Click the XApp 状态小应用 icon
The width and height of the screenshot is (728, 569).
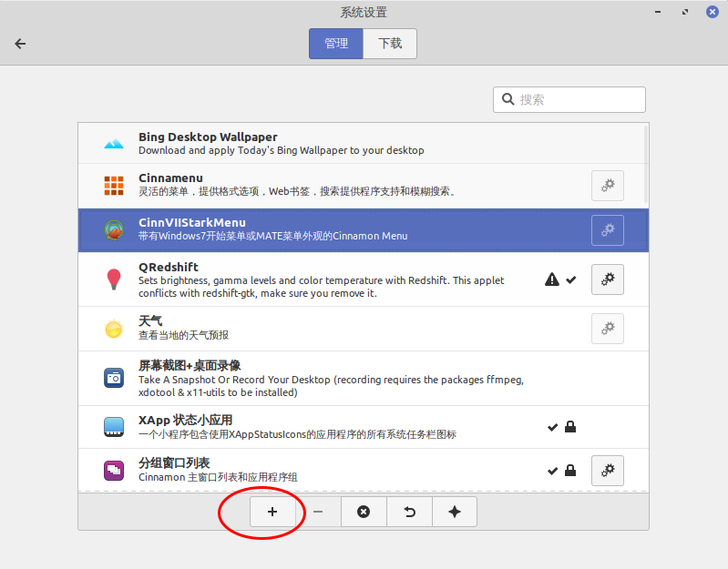coord(114,427)
